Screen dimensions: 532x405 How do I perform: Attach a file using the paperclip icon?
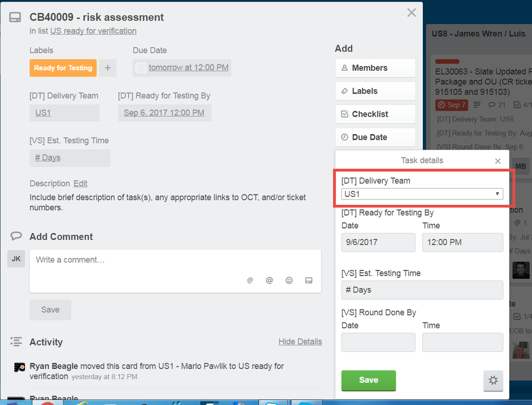point(250,280)
